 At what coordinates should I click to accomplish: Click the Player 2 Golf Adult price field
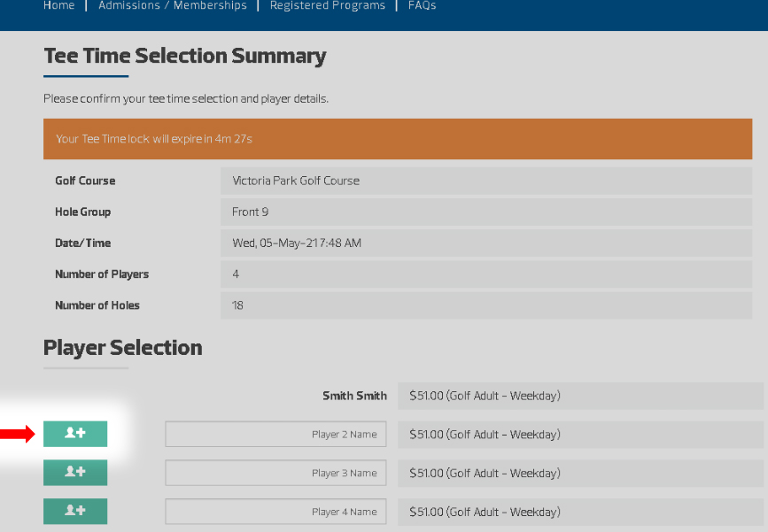click(x=580, y=435)
